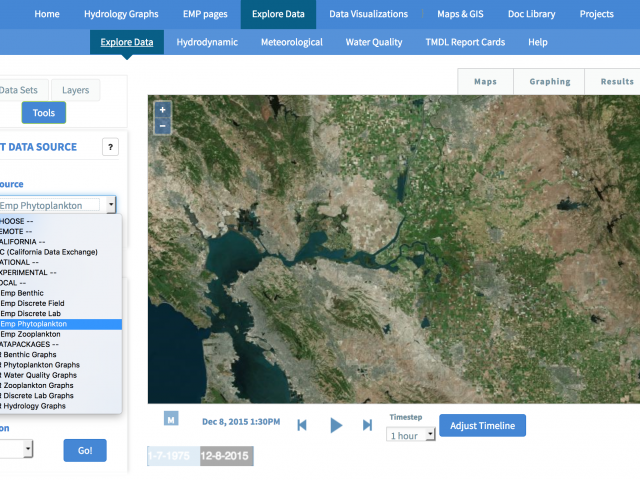This screenshot has width=640, height=480.
Task: Open the Help submenu link
Action: (538, 42)
